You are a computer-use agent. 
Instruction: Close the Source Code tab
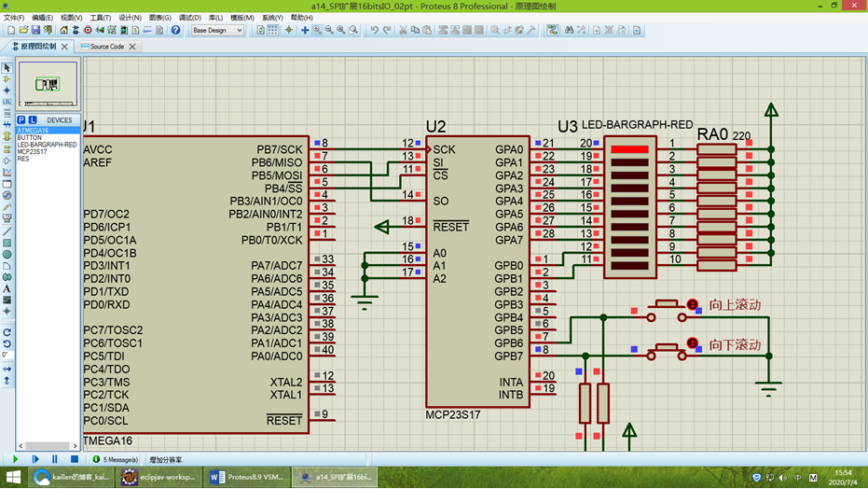click(x=132, y=47)
